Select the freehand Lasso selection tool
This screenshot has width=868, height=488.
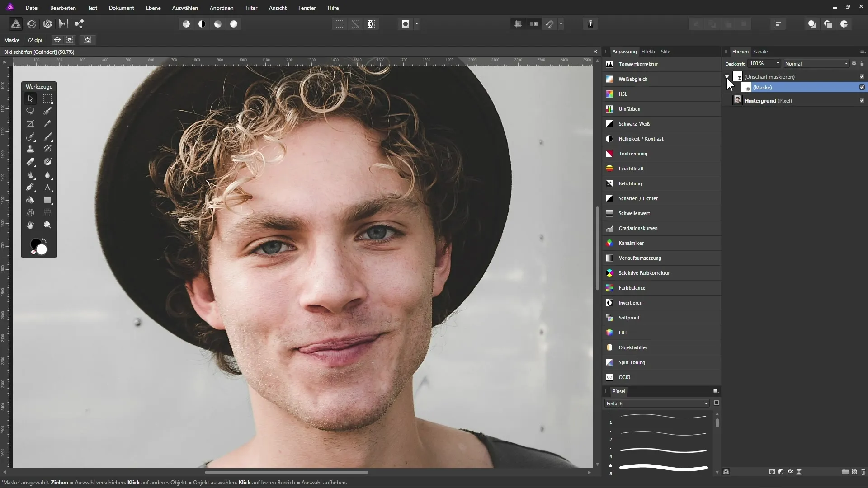[x=30, y=111]
